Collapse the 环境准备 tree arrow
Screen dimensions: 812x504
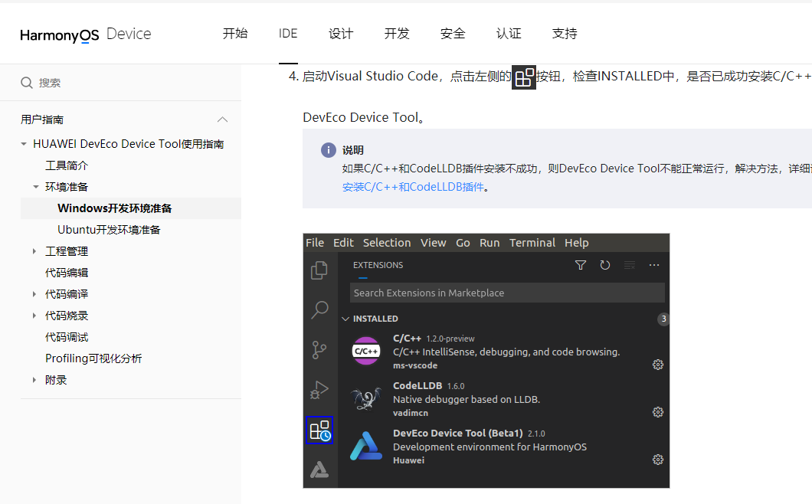tap(36, 187)
